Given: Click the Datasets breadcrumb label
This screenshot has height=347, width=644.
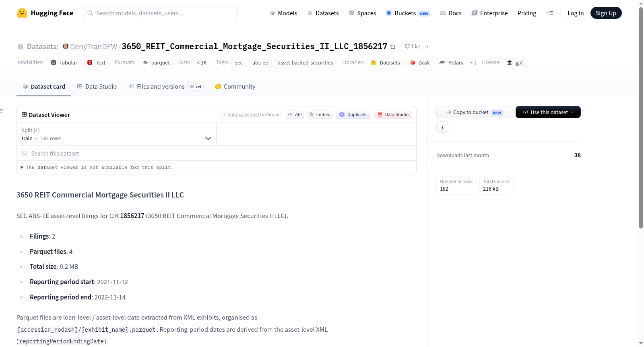Looking at the screenshot, I should click(43, 46).
